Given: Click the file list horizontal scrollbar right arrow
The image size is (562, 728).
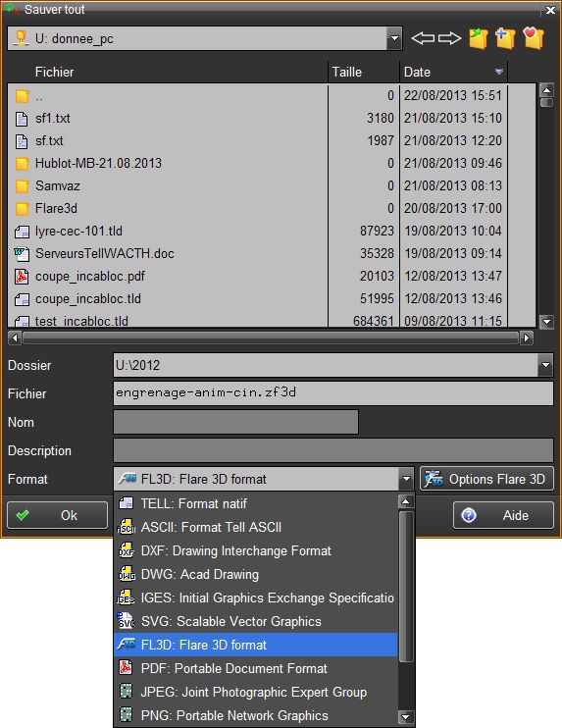Looking at the screenshot, I should (527, 338).
